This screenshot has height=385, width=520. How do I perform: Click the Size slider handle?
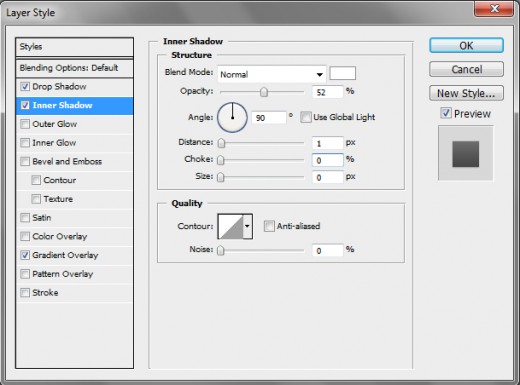221,177
